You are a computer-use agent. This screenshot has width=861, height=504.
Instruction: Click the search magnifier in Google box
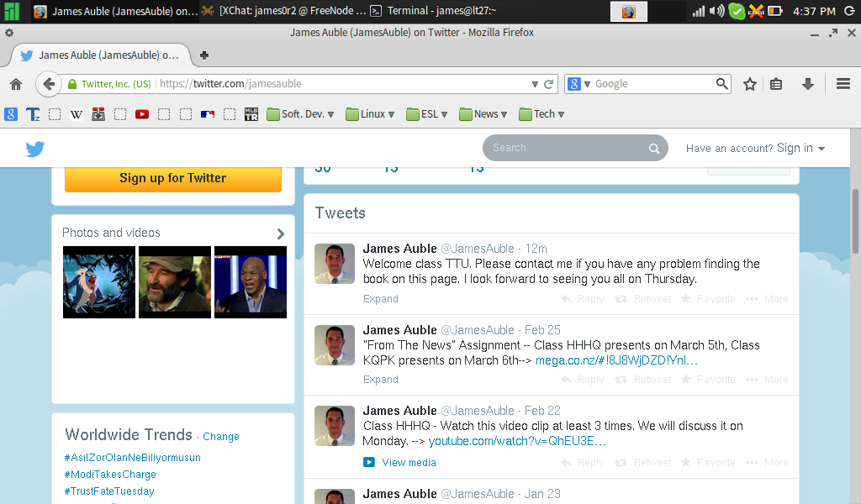pos(722,83)
